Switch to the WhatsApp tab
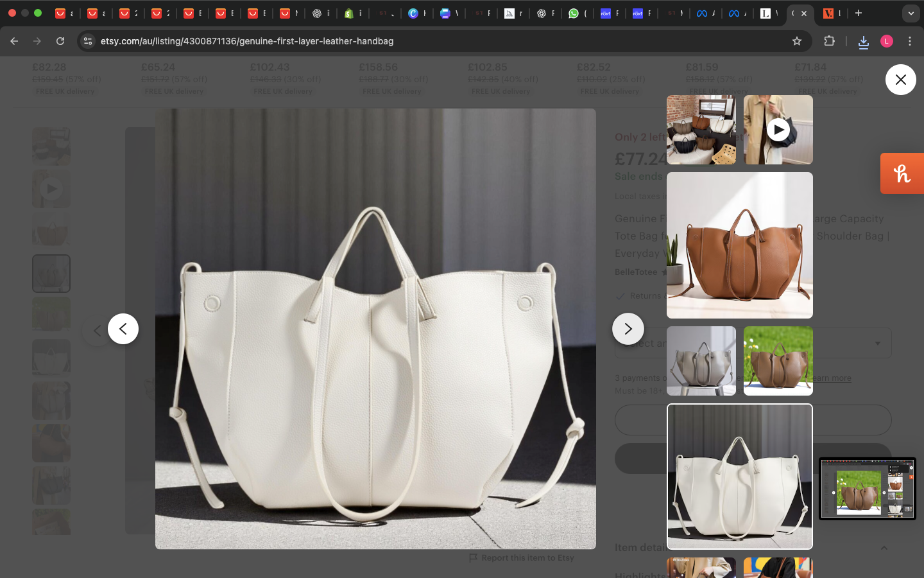Image resolution: width=924 pixels, height=578 pixels. pyautogui.click(x=576, y=13)
